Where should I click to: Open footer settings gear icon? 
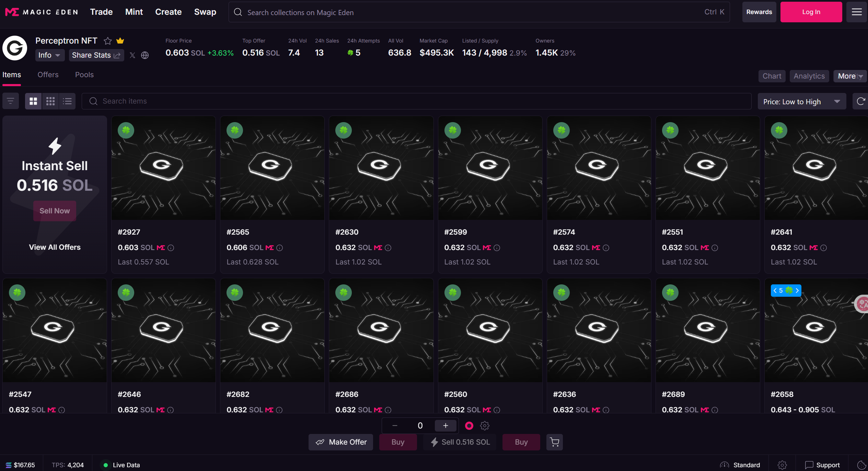782,465
